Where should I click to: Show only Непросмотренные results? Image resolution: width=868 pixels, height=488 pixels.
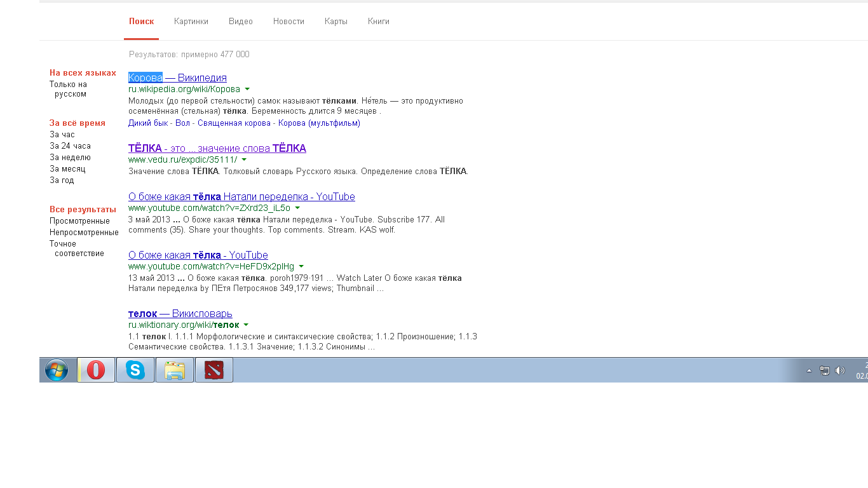[x=84, y=233]
